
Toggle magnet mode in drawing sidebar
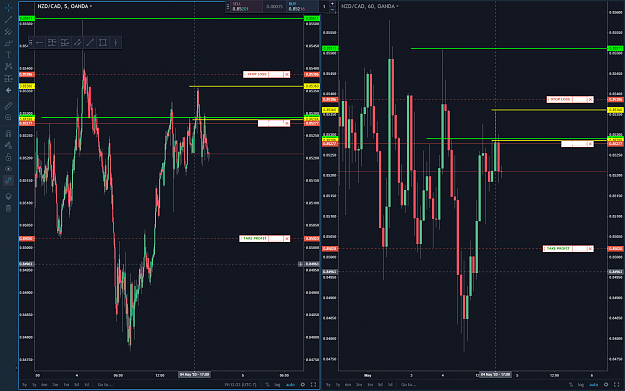point(8,133)
